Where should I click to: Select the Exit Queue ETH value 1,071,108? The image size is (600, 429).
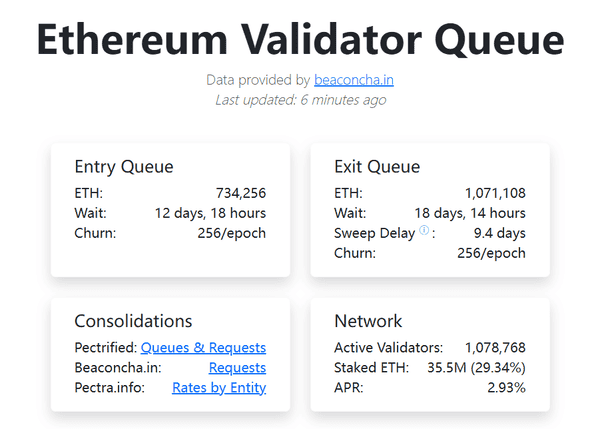point(495,193)
